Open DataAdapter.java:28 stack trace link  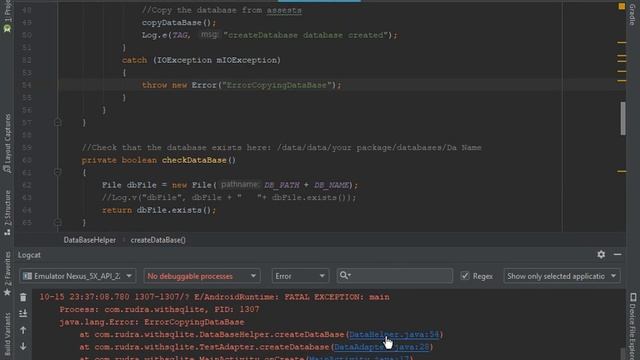[381, 347]
